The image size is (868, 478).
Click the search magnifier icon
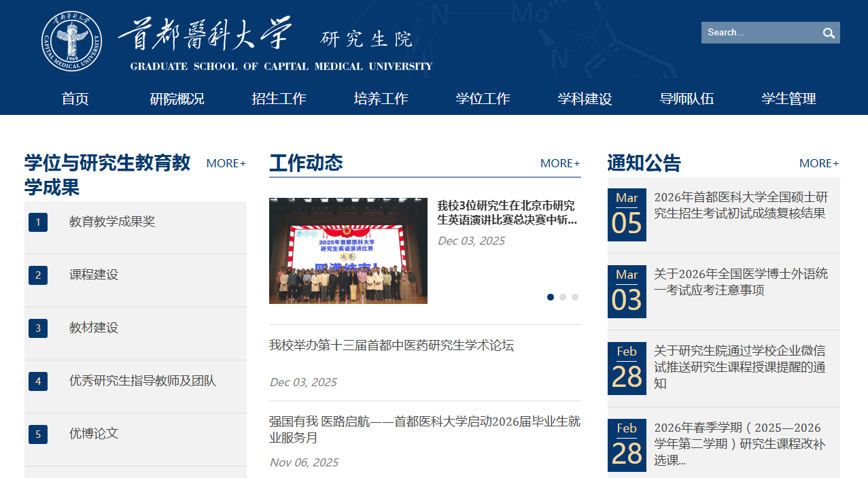(829, 33)
